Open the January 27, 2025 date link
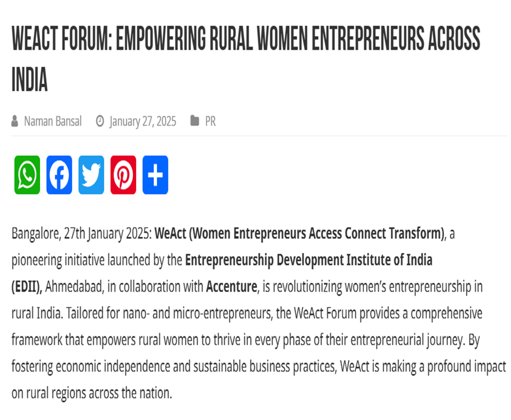The width and height of the screenshot is (511, 420). (143, 122)
